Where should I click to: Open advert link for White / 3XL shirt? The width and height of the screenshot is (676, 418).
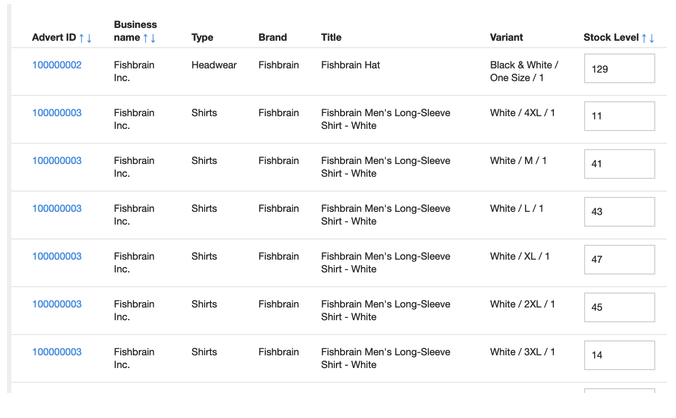(57, 352)
